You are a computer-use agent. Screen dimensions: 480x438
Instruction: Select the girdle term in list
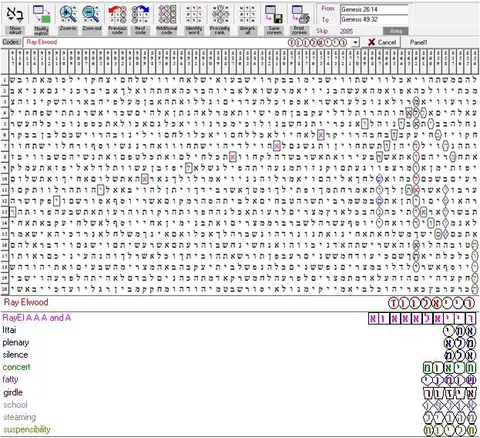13,392
